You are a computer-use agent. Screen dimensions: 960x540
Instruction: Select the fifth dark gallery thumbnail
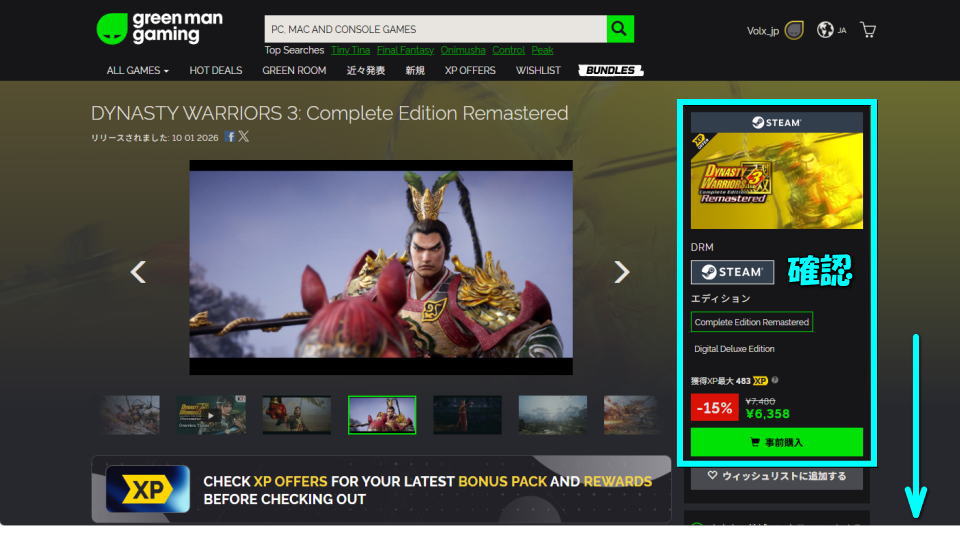pos(467,415)
